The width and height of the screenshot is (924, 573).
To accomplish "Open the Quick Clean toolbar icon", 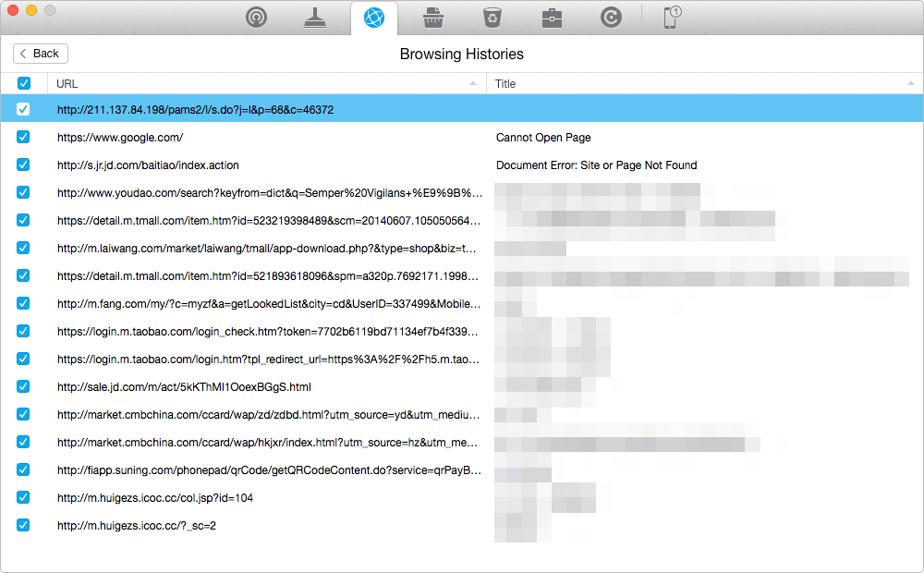I will point(256,17).
